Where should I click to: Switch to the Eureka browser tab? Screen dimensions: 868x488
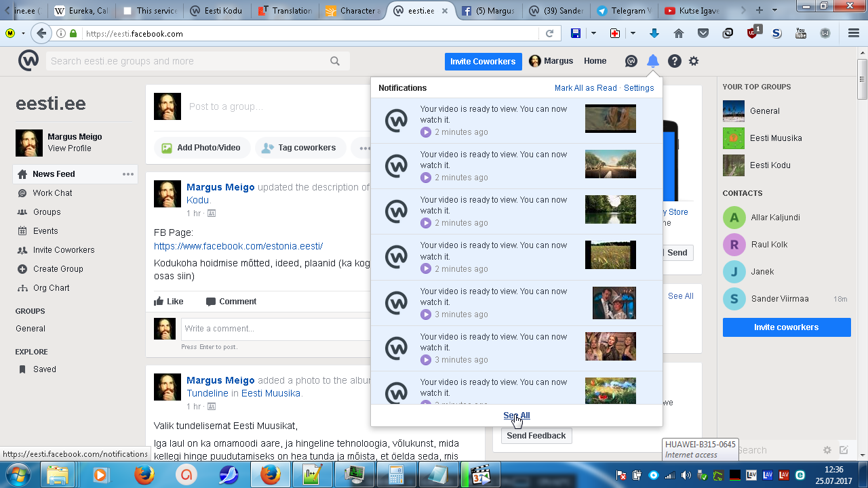point(81,11)
